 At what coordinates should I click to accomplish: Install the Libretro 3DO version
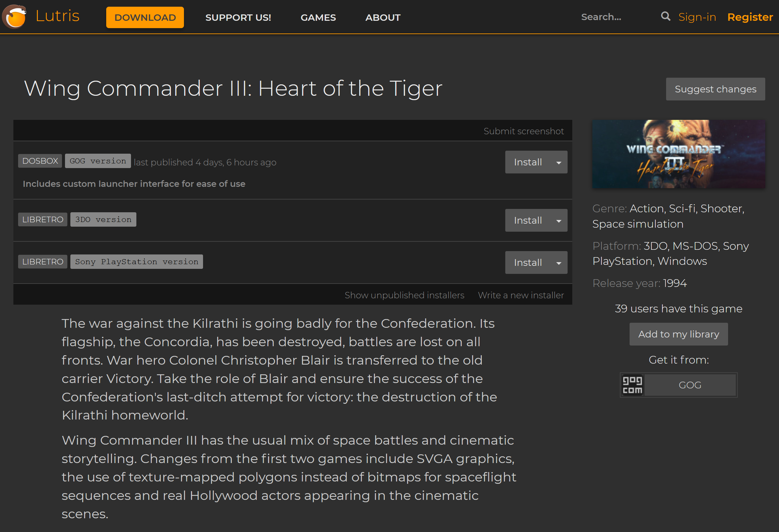point(528,221)
